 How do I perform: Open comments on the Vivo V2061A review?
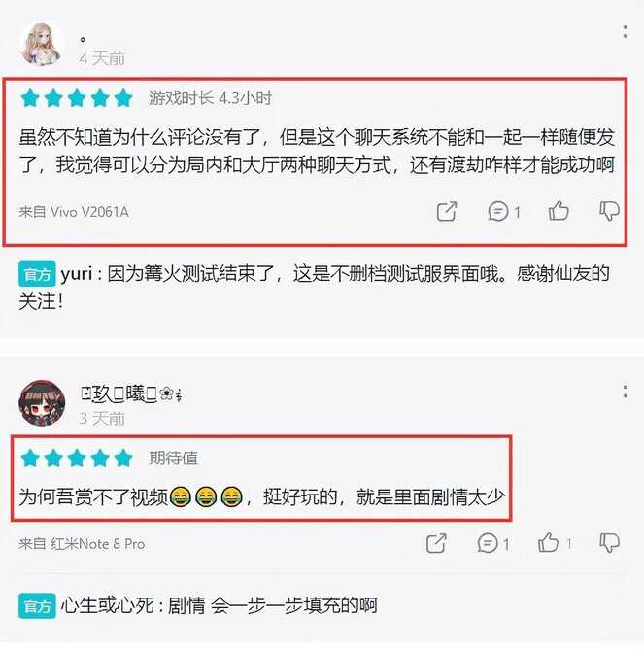pos(504,211)
